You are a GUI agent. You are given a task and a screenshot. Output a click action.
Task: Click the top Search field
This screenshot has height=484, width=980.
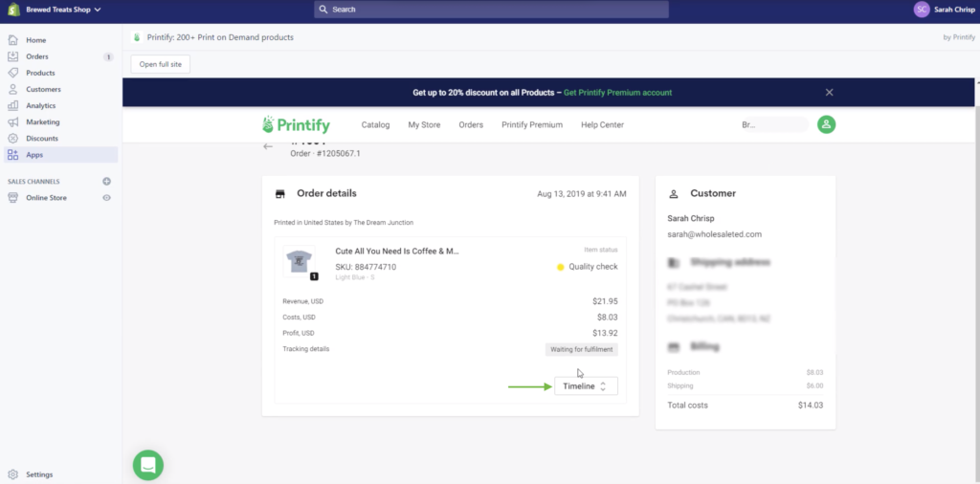491,10
